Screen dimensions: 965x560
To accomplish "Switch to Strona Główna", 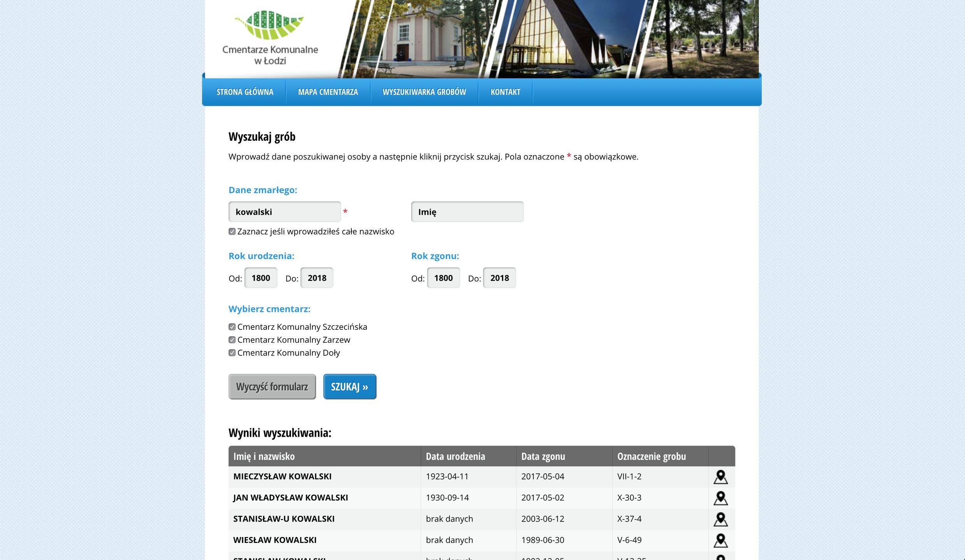I will (x=245, y=92).
